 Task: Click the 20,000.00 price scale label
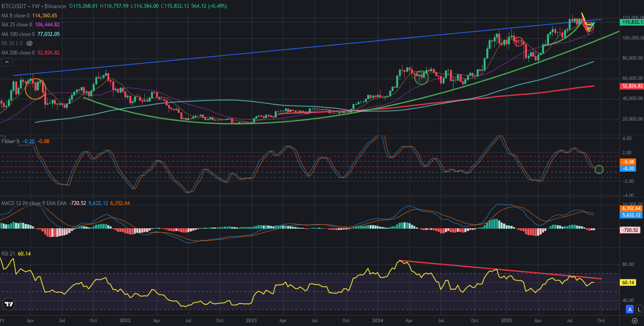(x=632, y=119)
